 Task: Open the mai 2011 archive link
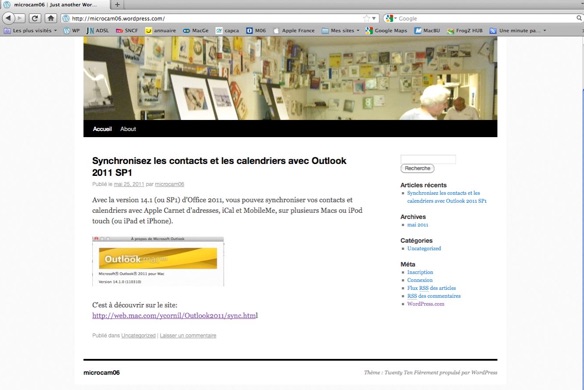tap(418, 225)
